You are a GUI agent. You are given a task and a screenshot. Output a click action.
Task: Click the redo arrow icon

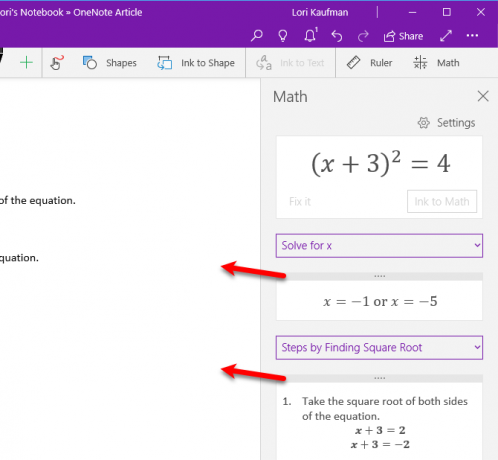pos(363,36)
